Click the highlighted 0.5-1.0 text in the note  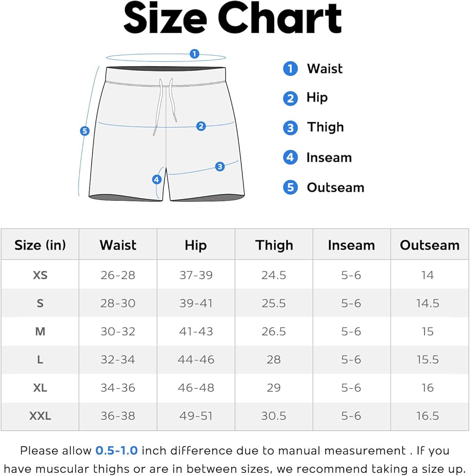pos(117,450)
